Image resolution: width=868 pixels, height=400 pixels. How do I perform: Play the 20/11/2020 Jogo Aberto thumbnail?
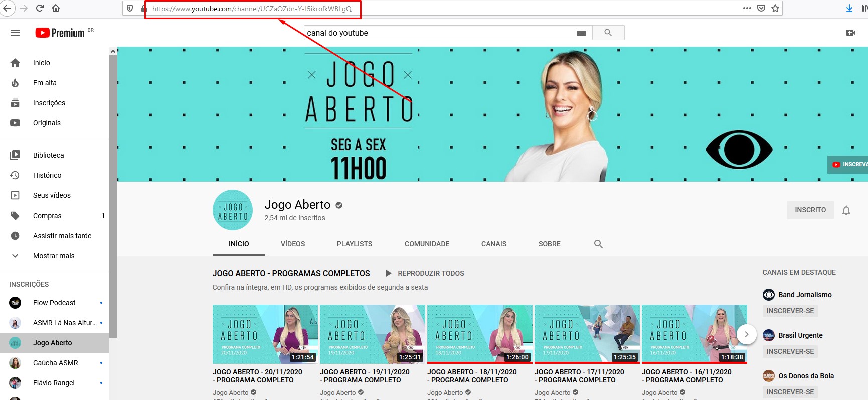(x=265, y=334)
